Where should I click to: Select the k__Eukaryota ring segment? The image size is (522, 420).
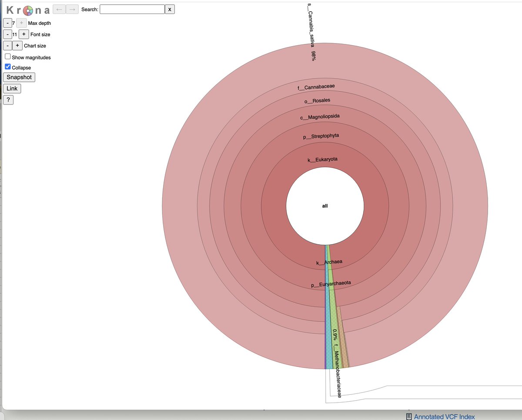coord(322,160)
